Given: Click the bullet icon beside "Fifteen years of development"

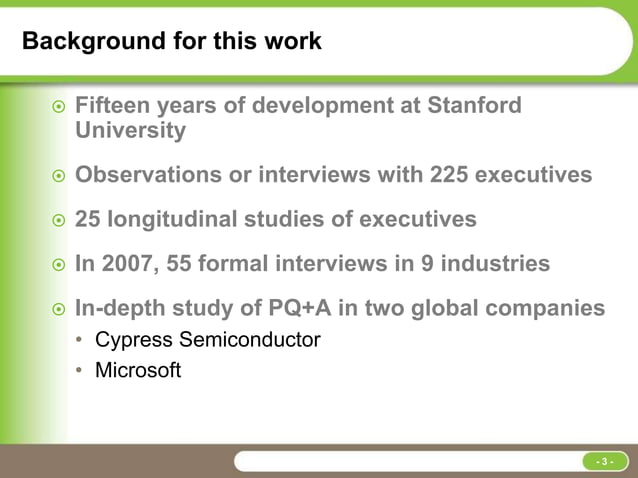Looking at the screenshot, I should 57,106.
